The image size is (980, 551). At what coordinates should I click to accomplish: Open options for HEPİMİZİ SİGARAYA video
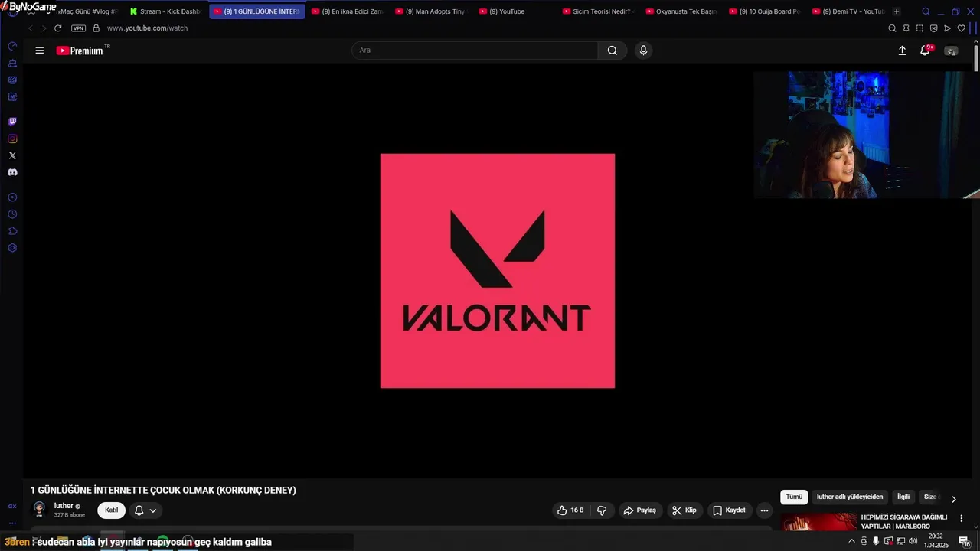962,518
